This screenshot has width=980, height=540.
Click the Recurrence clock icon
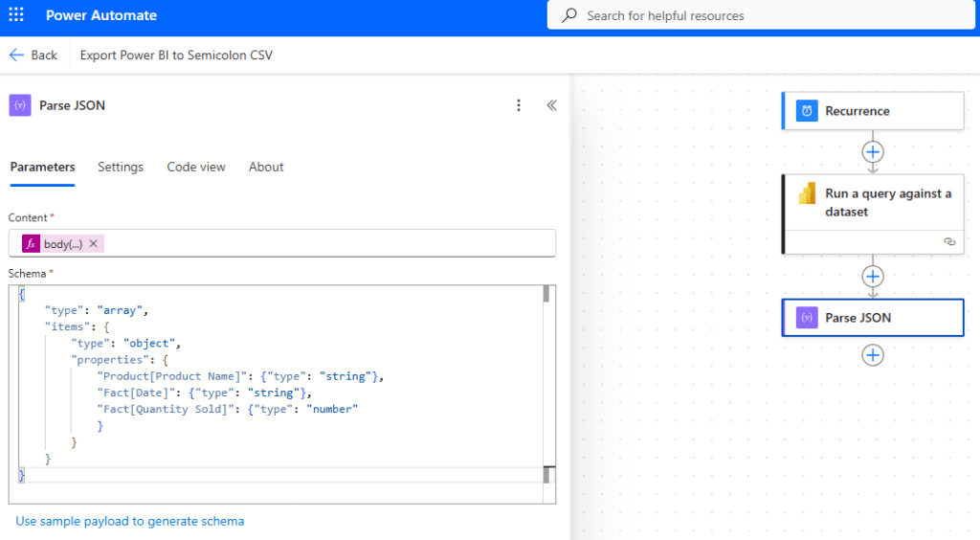[807, 111]
